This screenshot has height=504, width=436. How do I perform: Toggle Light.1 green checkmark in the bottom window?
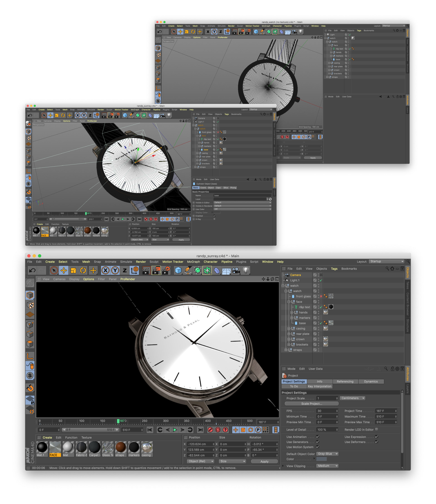tap(321, 280)
